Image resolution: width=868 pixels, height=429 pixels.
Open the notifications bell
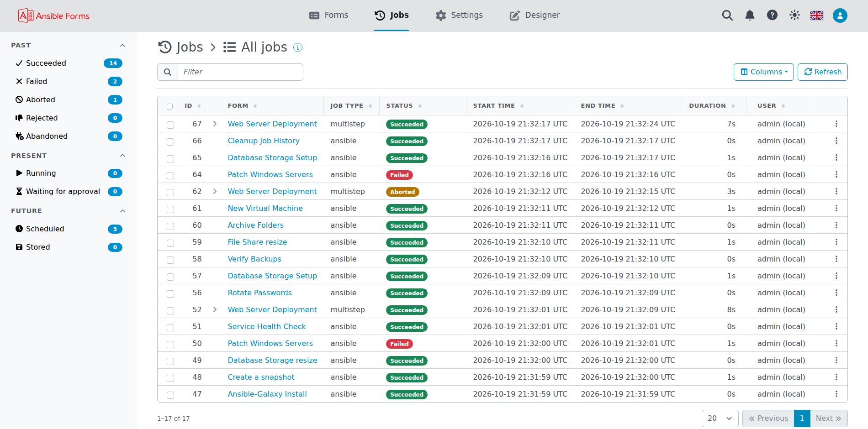[750, 16]
